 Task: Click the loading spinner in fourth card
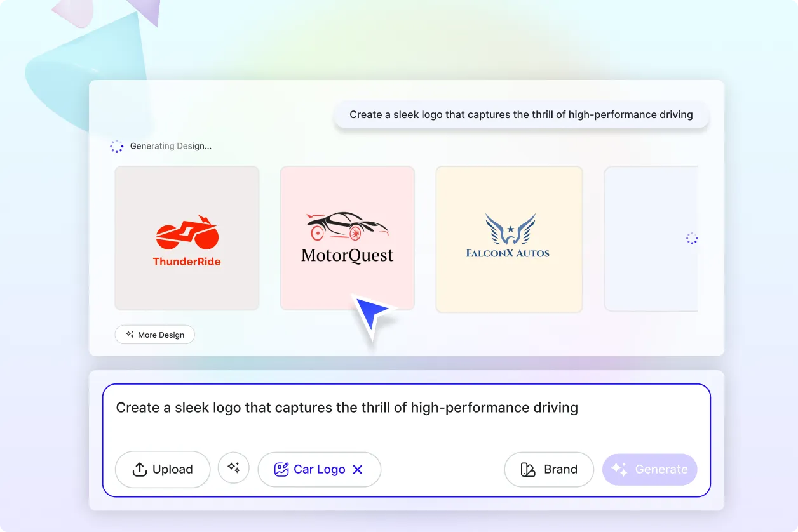pos(692,239)
